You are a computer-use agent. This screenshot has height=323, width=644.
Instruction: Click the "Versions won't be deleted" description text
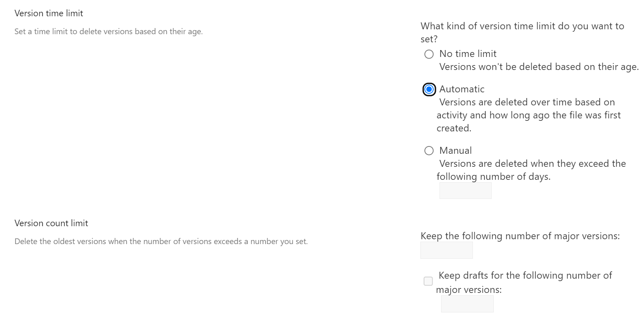[x=538, y=67]
